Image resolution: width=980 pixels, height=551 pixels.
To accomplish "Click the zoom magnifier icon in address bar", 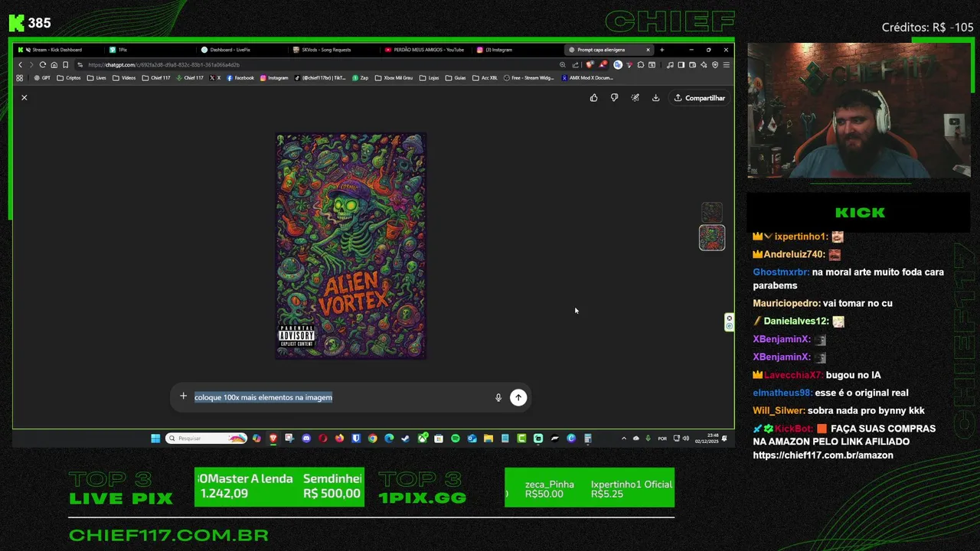I will [563, 65].
